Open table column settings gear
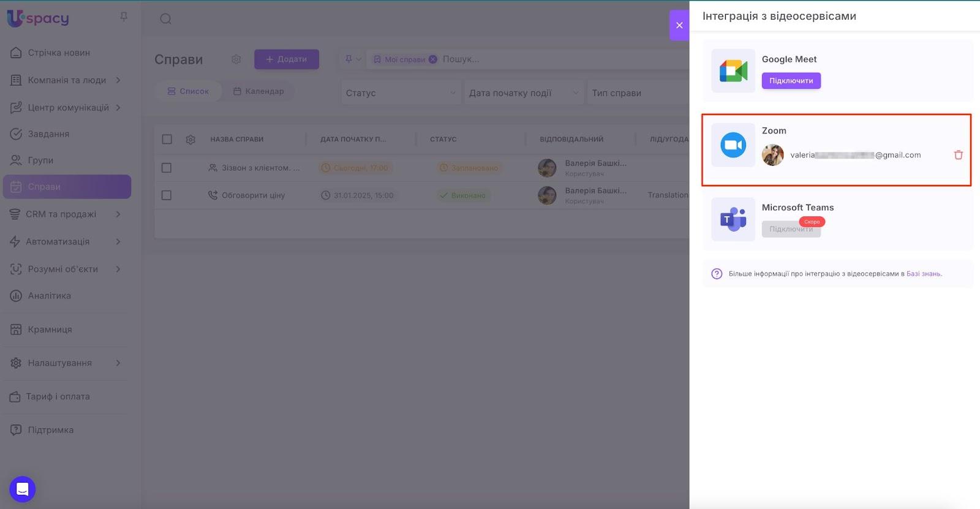The width and height of the screenshot is (980, 509). click(190, 140)
